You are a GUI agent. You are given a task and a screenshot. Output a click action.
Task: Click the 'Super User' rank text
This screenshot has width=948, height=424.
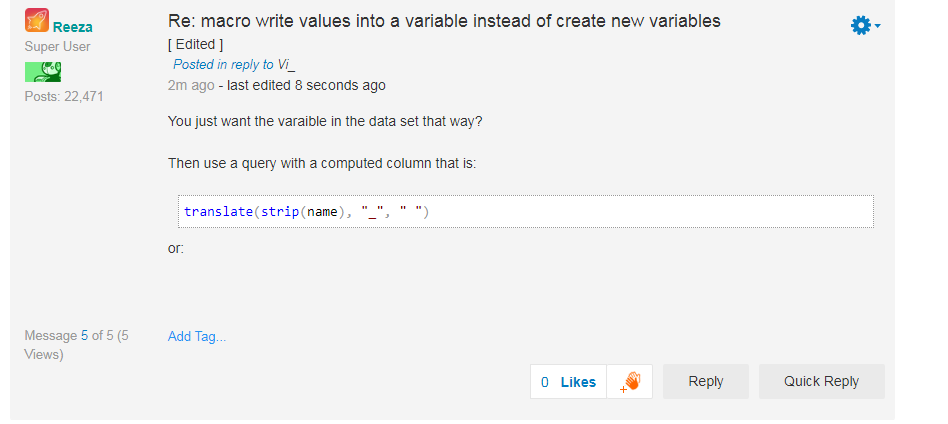pyautogui.click(x=57, y=46)
